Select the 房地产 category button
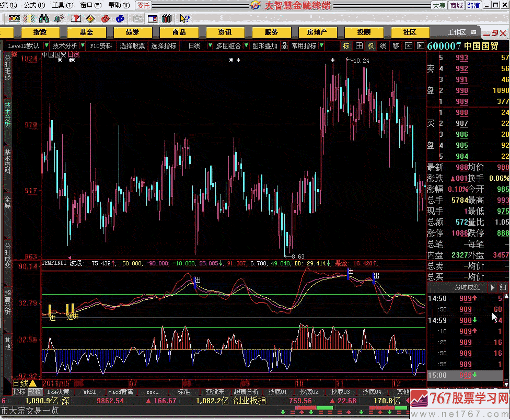 [318, 32]
